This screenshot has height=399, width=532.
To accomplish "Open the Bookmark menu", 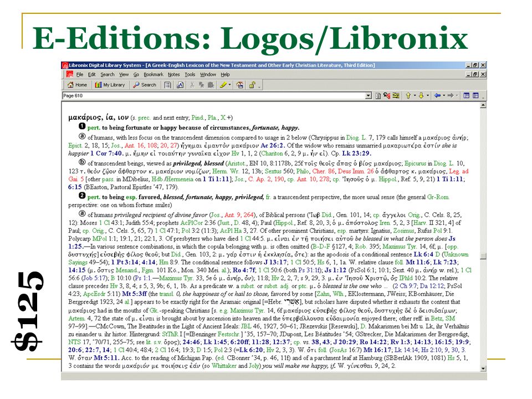I will [x=154, y=75].
